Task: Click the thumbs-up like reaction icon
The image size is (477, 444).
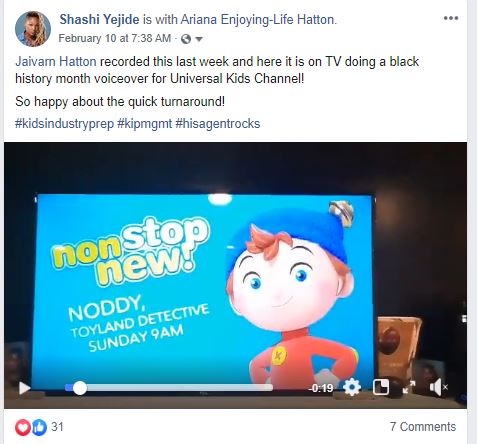Action: tap(39, 427)
